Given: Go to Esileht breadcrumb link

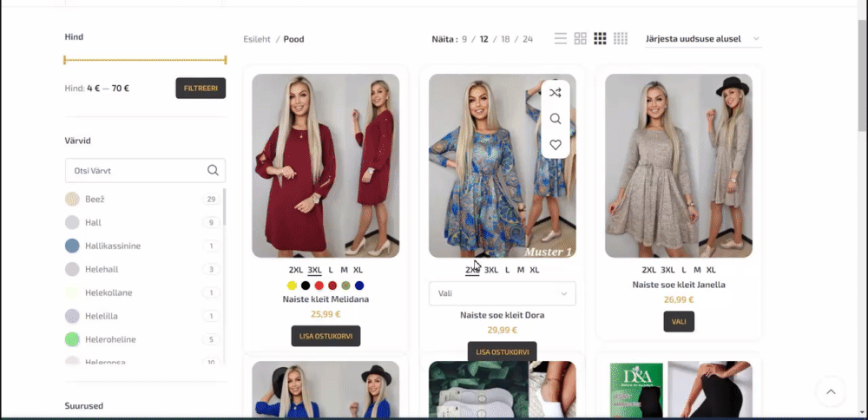Looking at the screenshot, I should click(257, 39).
